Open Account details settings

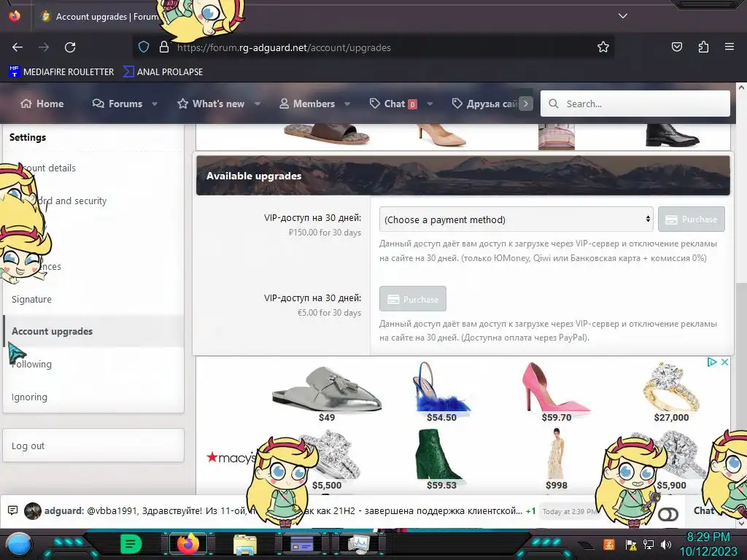(49, 168)
